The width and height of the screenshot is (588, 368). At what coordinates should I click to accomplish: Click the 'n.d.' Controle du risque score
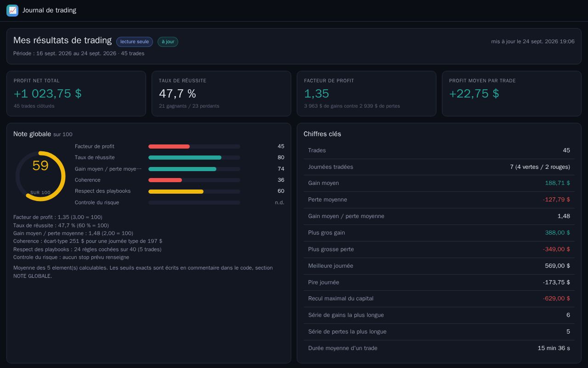click(279, 202)
